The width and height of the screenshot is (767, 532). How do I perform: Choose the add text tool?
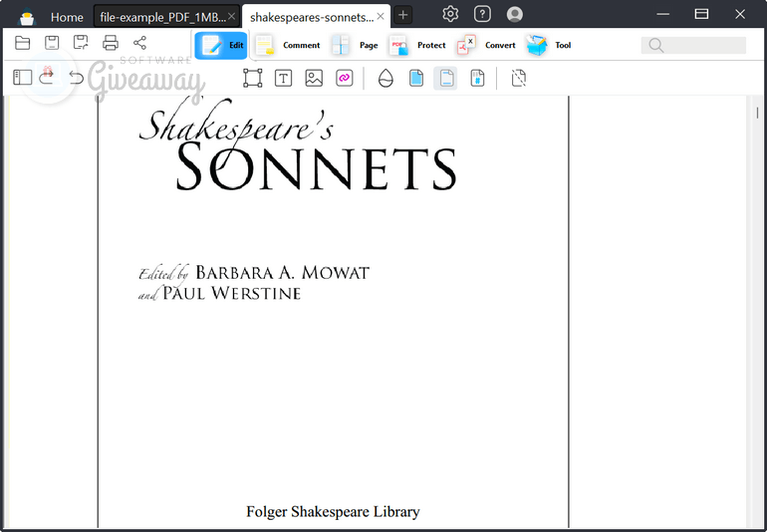pyautogui.click(x=283, y=79)
